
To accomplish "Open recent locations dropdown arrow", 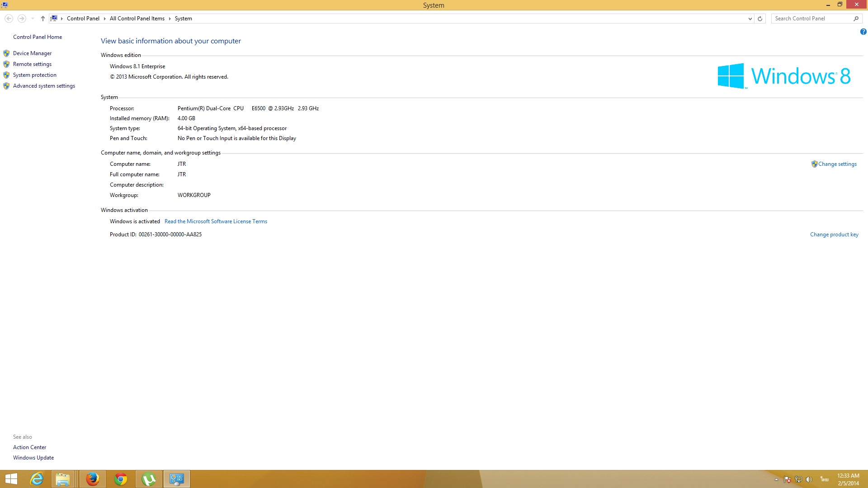I will pyautogui.click(x=33, y=19).
